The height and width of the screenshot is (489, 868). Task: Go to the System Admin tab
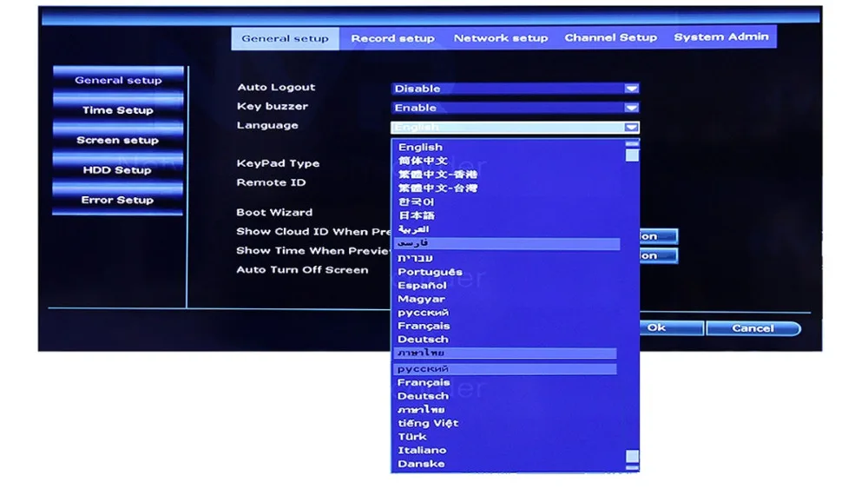point(720,37)
